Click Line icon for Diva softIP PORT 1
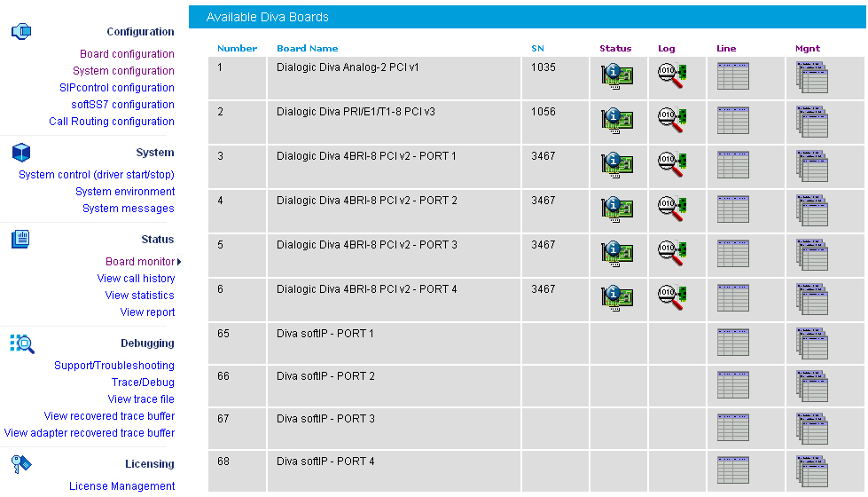 pos(732,341)
